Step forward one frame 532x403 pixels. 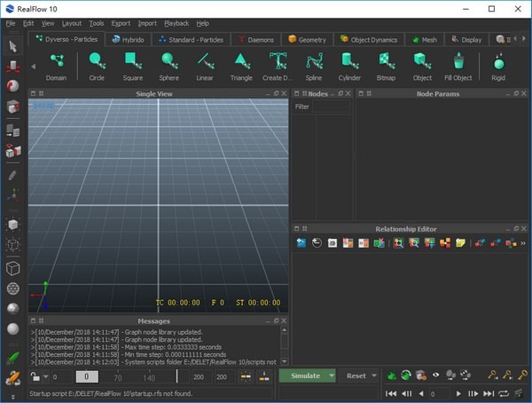point(473,393)
